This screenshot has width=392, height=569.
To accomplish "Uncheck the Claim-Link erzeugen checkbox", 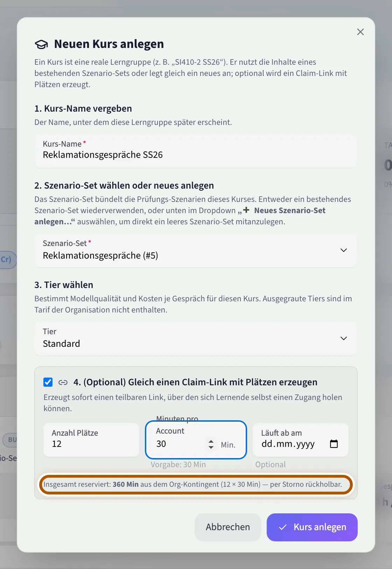I will coord(48,382).
